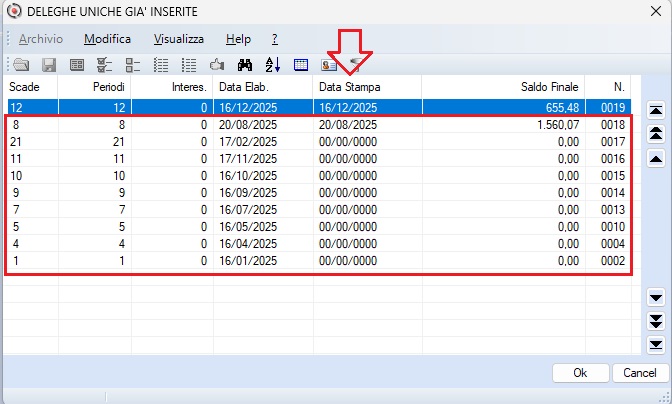This screenshot has height=404, width=672.
Task: Click saldo value 1.560,07
Action: 558,125
